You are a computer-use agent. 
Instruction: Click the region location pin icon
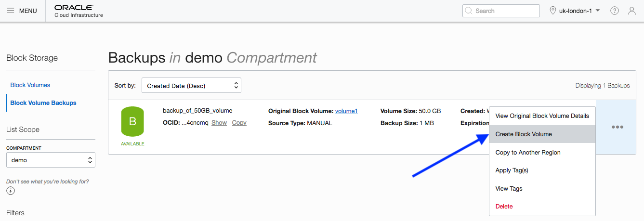553,11
